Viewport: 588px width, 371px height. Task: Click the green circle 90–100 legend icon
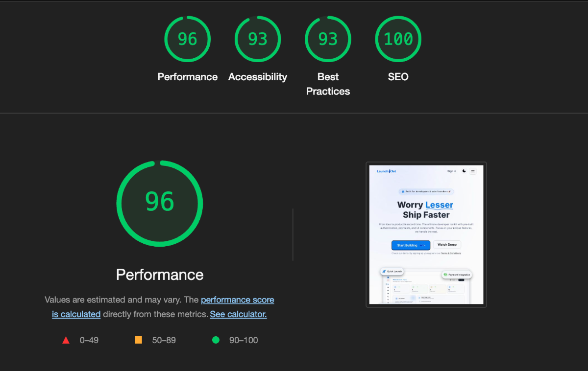point(216,340)
